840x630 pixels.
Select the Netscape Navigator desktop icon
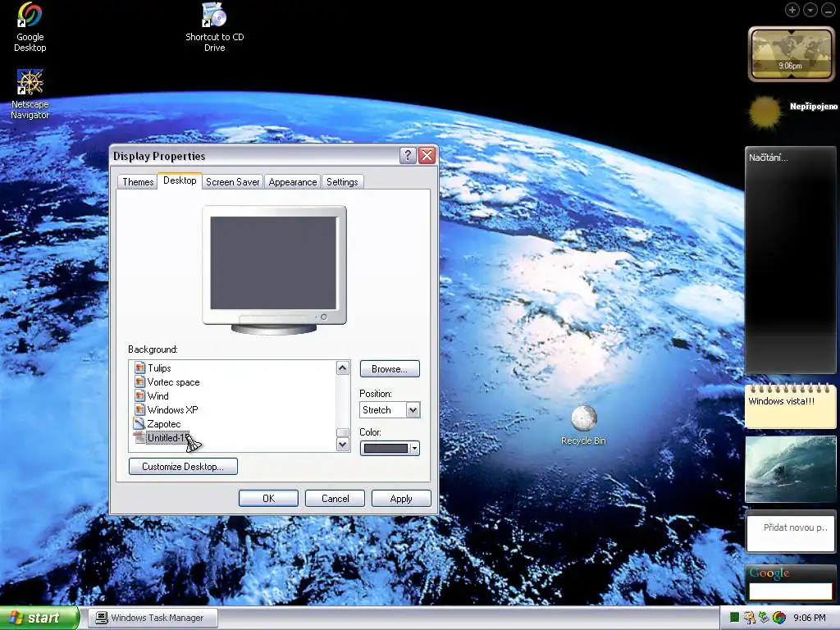[x=30, y=83]
